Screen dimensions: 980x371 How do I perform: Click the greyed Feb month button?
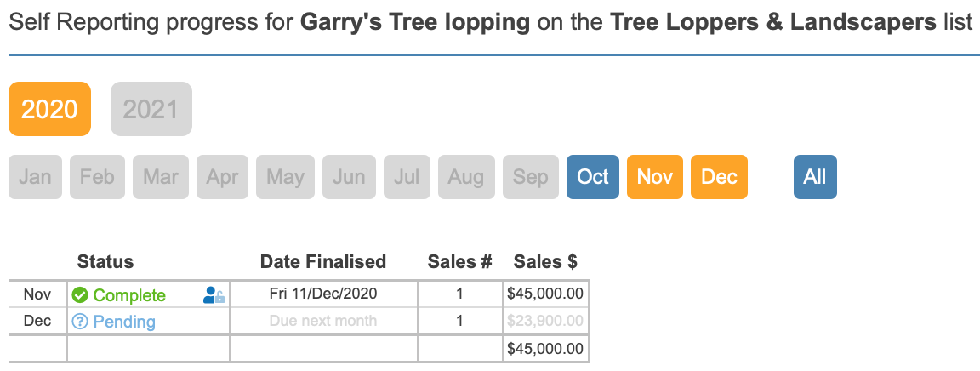tap(97, 177)
